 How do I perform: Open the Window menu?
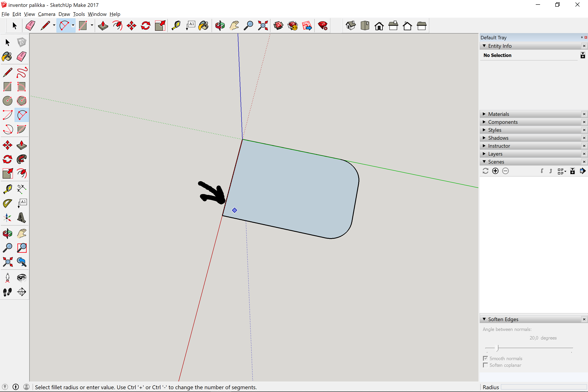click(x=97, y=14)
